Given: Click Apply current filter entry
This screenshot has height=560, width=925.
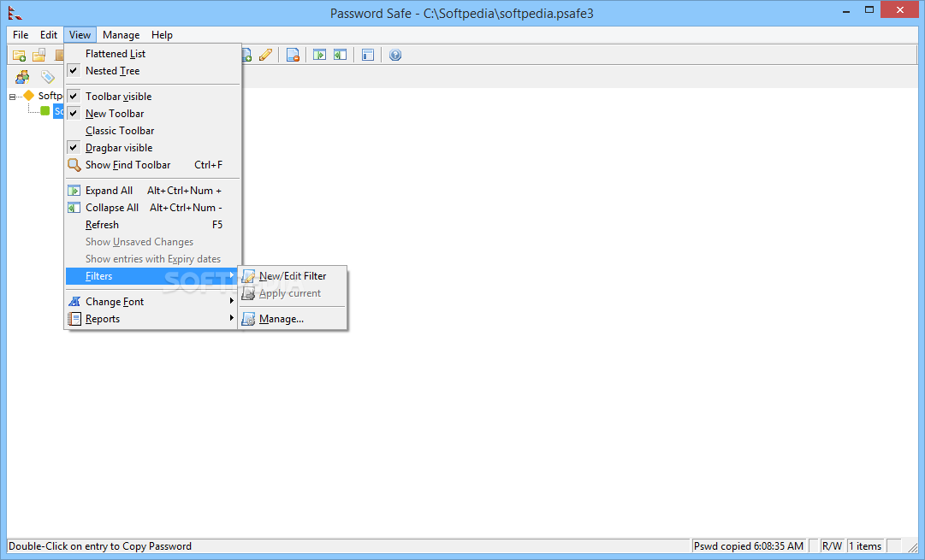Looking at the screenshot, I should (293, 293).
